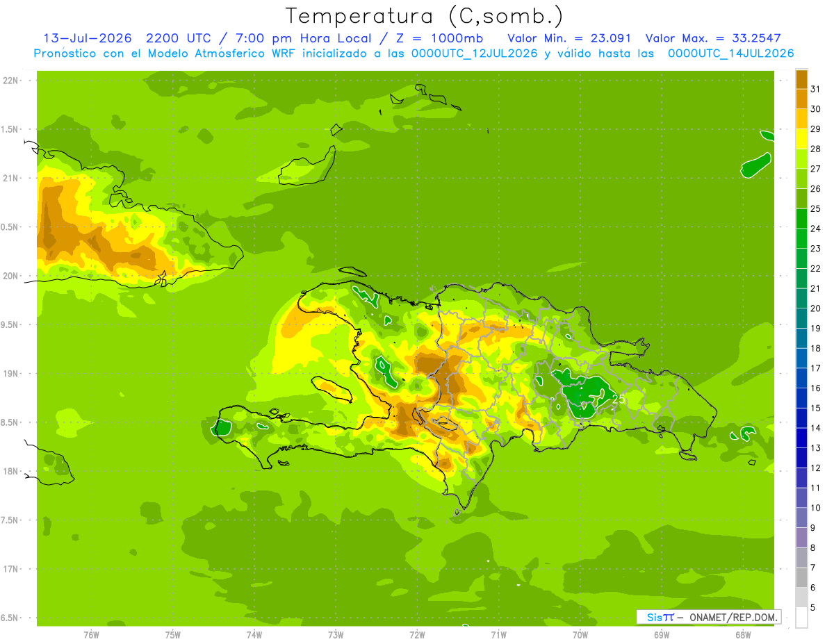This screenshot has height=644, width=834.
Task: Click the colorbar label "21"
Action: pos(815,288)
